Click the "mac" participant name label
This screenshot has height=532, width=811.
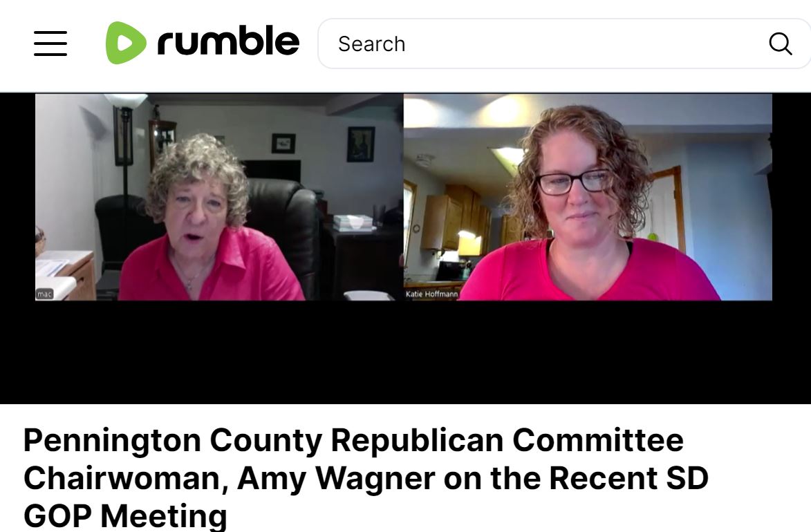pos(44,294)
